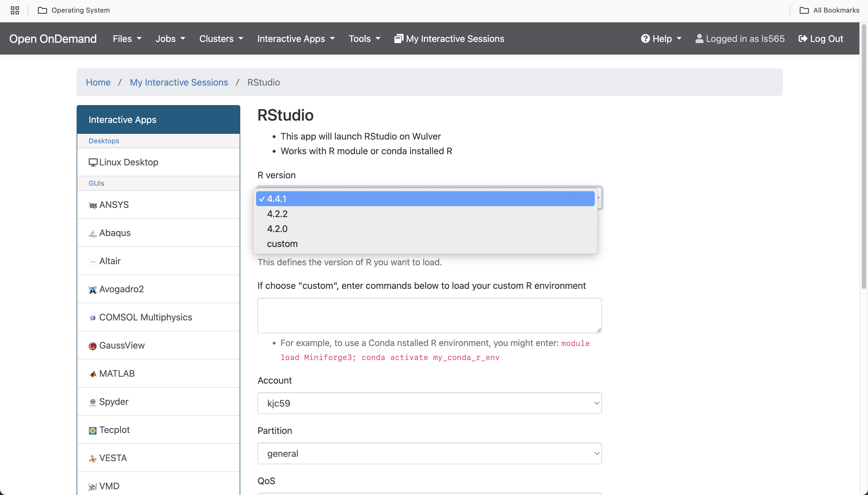The width and height of the screenshot is (868, 495).
Task: Click the Desktops category heading
Action: pos(104,141)
